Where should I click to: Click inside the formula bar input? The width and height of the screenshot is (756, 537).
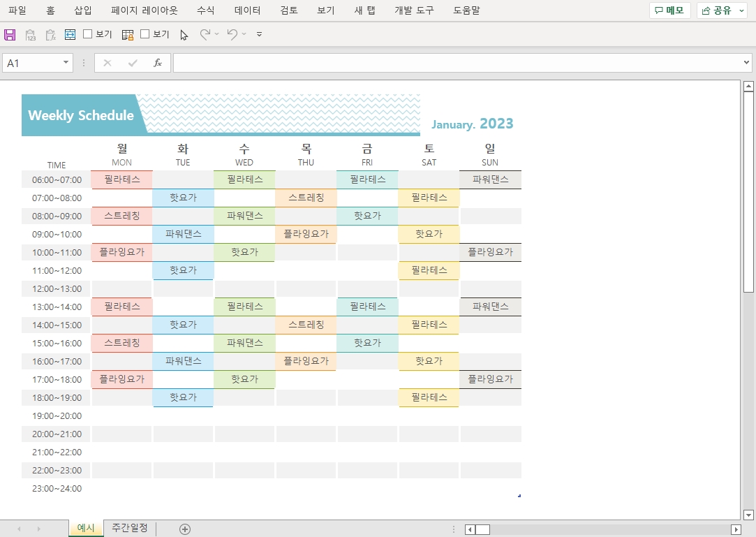click(457, 64)
